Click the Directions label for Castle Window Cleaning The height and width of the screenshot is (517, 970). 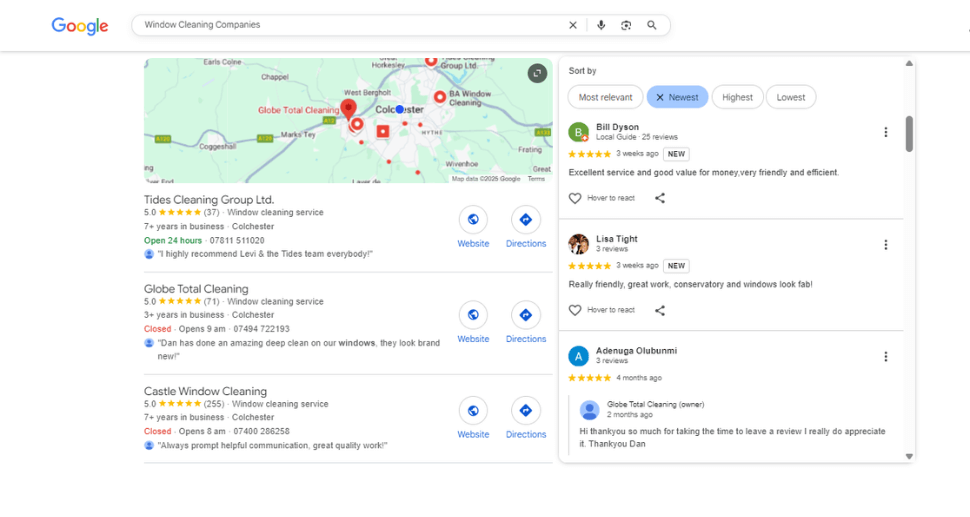click(526, 435)
